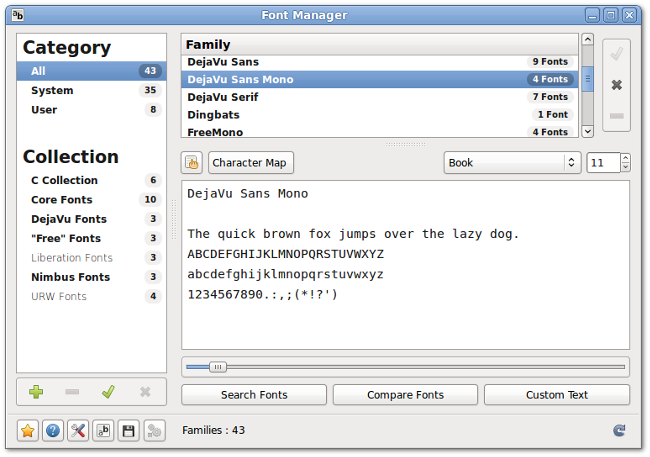Select the URW Fonts collection
Image resolution: width=650 pixels, height=457 pixels.
pos(92,297)
